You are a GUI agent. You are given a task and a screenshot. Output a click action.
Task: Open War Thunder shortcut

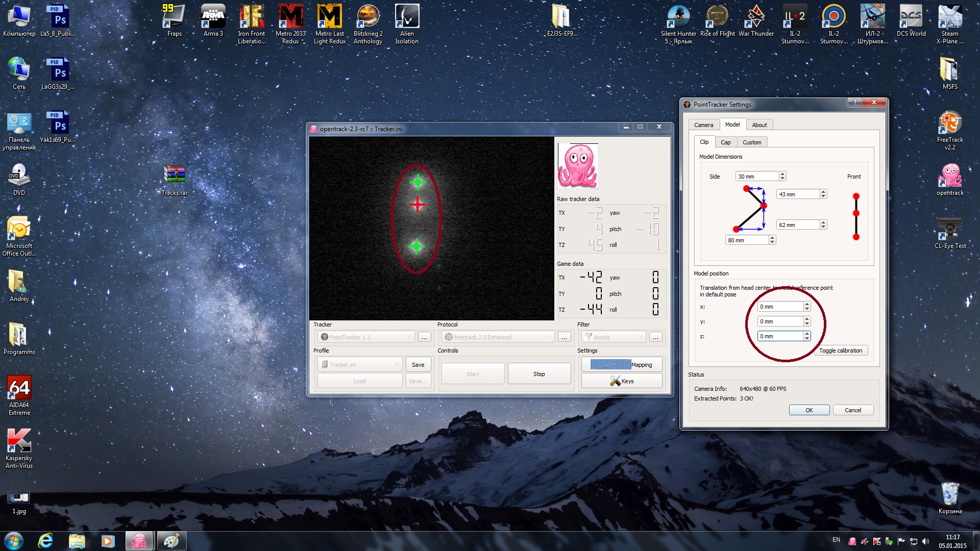point(756,20)
